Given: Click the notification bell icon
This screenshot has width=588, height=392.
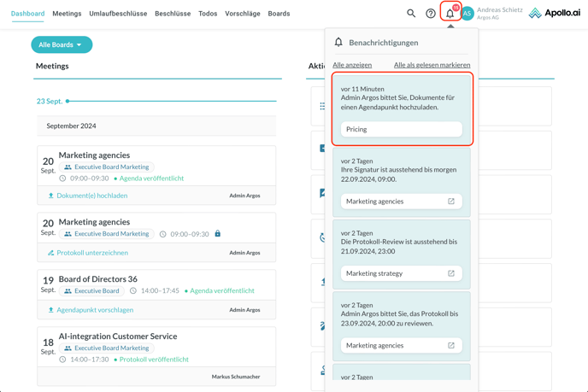Looking at the screenshot, I should tap(450, 14).
